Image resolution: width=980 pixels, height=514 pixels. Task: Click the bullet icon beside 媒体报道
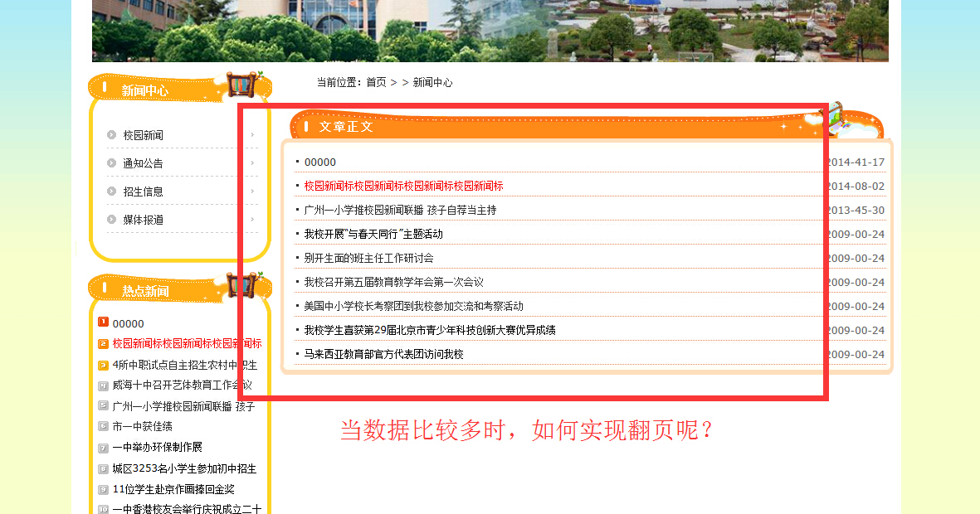(111, 220)
